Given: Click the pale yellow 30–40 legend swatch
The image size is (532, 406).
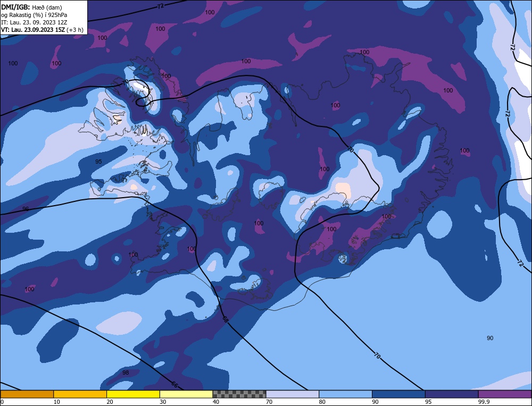Looking at the screenshot, I should point(186,394).
